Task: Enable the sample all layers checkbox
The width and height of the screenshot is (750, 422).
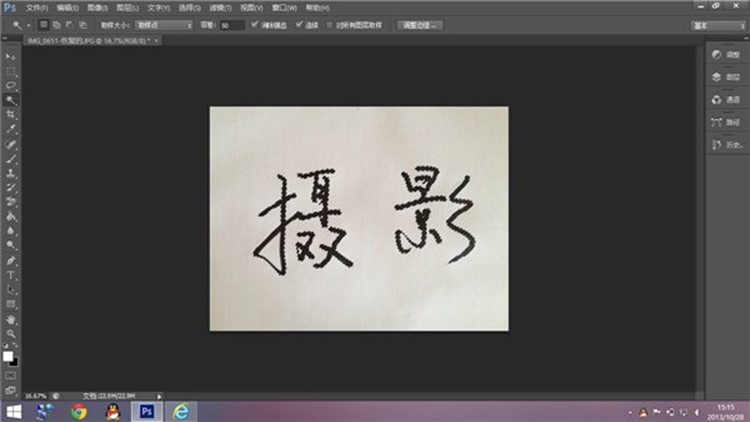Action: click(x=330, y=24)
